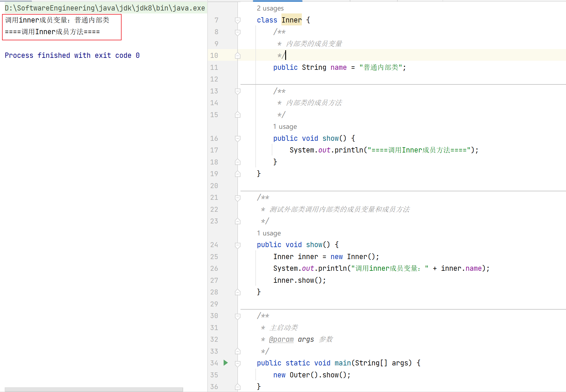Click 'new Outer().show()' on line 35

[310, 375]
